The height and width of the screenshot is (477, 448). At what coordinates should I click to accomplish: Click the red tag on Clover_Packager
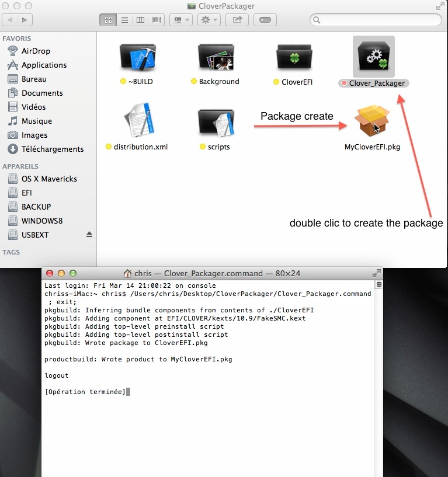click(344, 83)
